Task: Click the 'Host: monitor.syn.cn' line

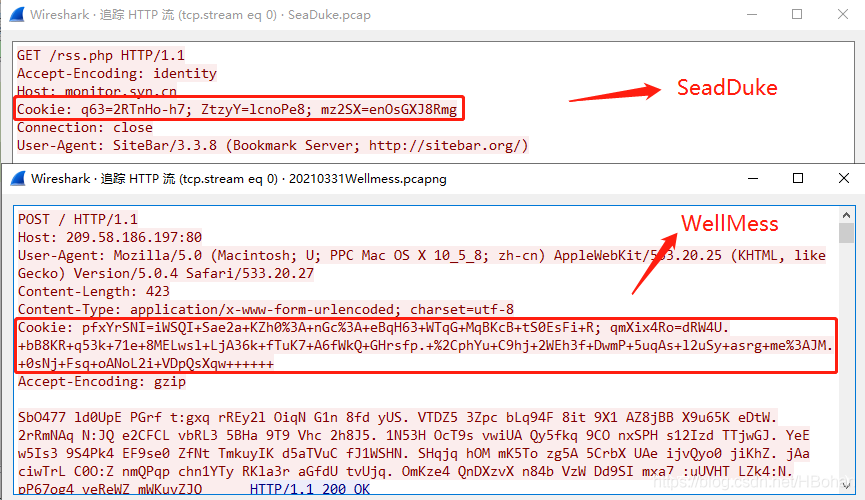Action: (97, 91)
